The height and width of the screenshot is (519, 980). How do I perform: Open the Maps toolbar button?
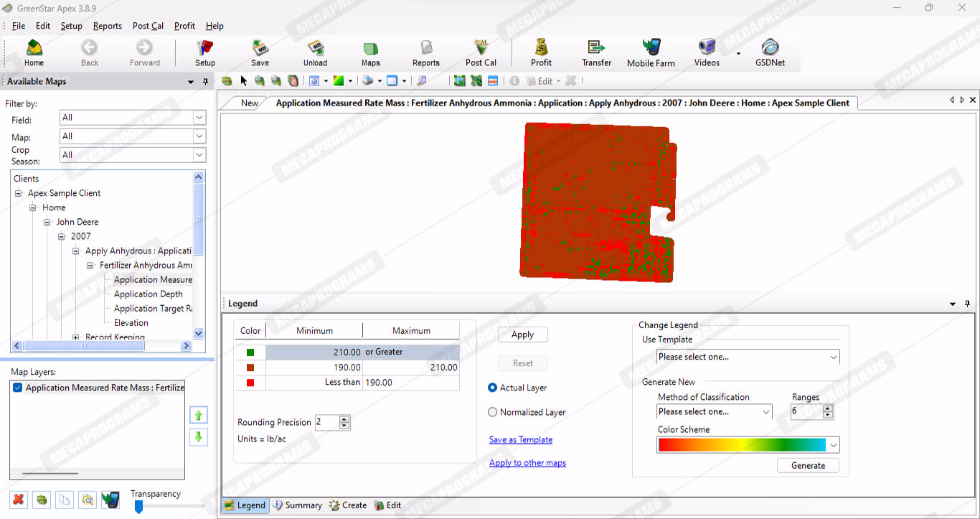click(x=370, y=53)
